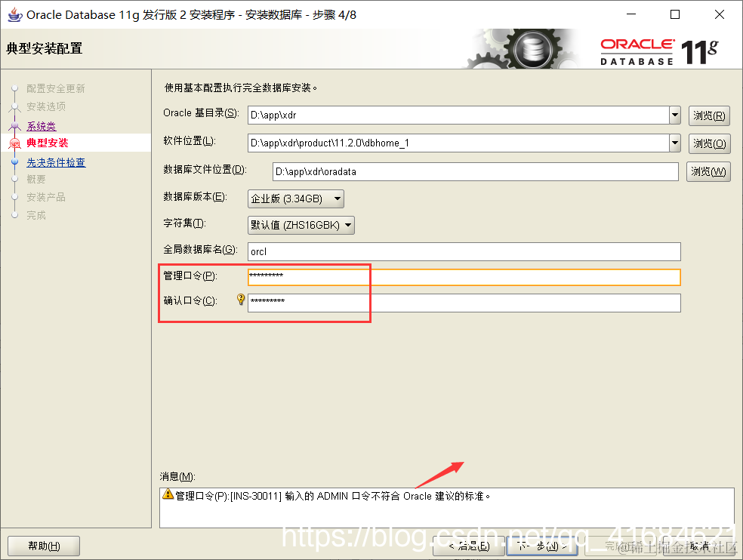
Task: Click the 配置安全更新 step in sidebar
Action: 55,88
